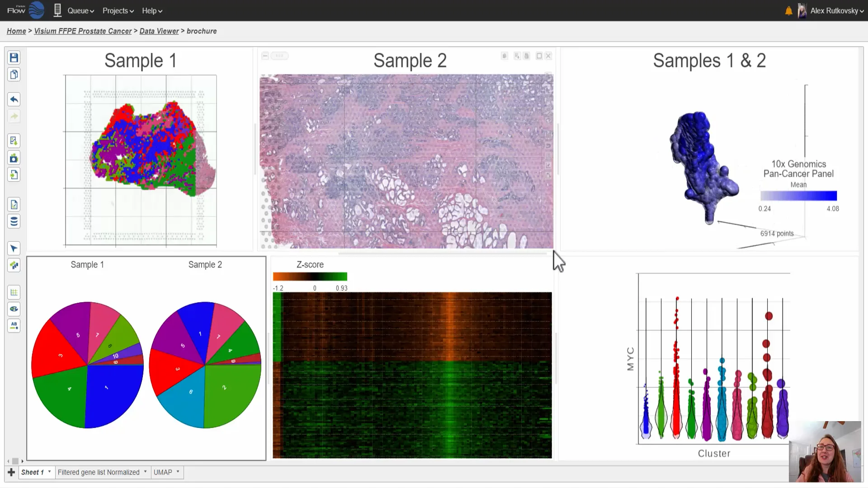Click the green scattered squares icon

14,265
